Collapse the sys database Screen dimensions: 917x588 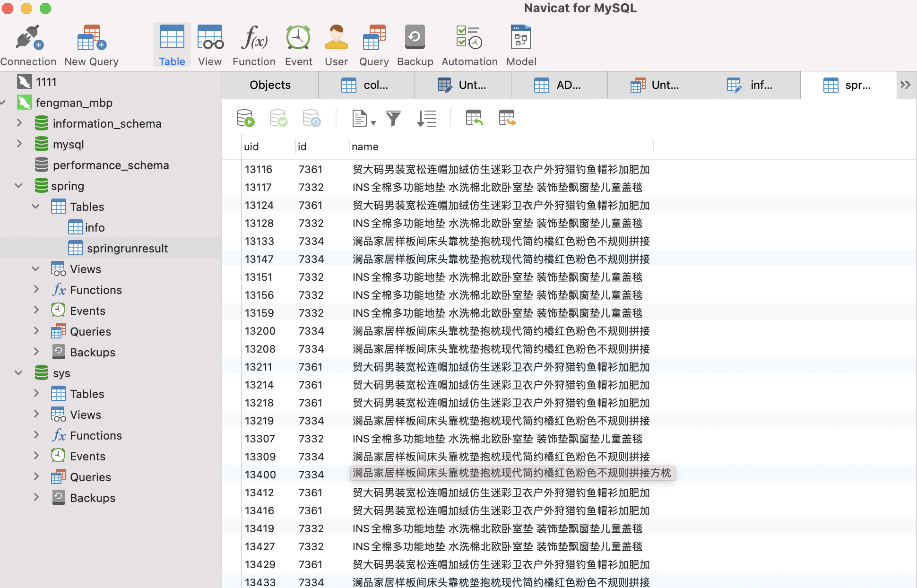point(19,373)
